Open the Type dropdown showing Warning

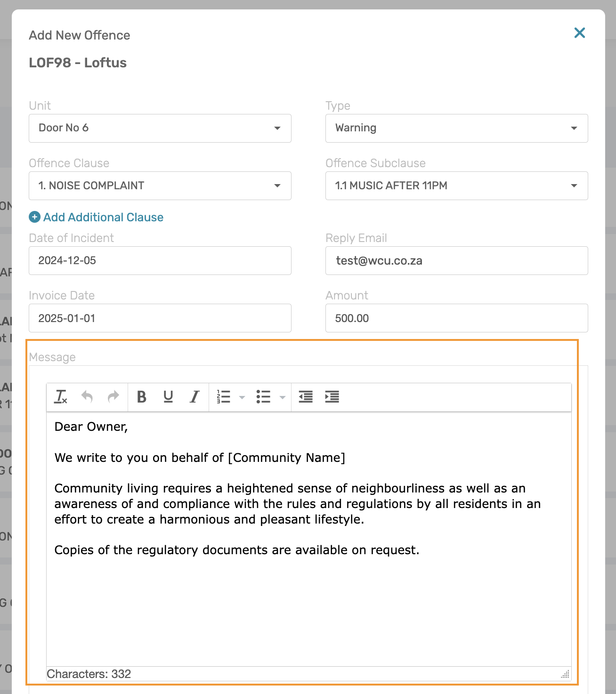tap(457, 128)
